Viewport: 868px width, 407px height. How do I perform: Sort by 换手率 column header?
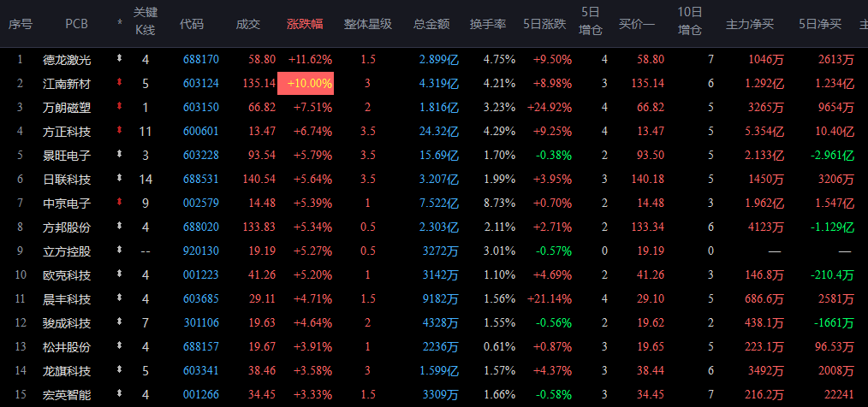(x=488, y=24)
